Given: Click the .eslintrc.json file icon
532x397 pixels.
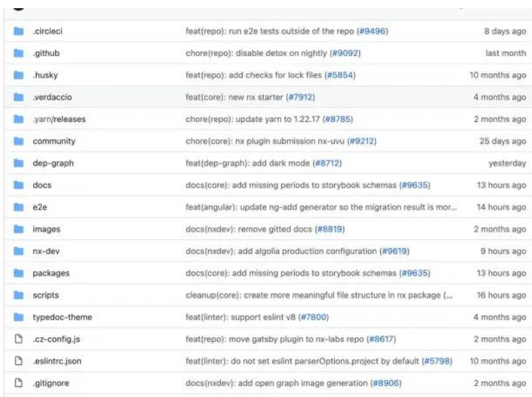Looking at the screenshot, I should click(19, 360).
